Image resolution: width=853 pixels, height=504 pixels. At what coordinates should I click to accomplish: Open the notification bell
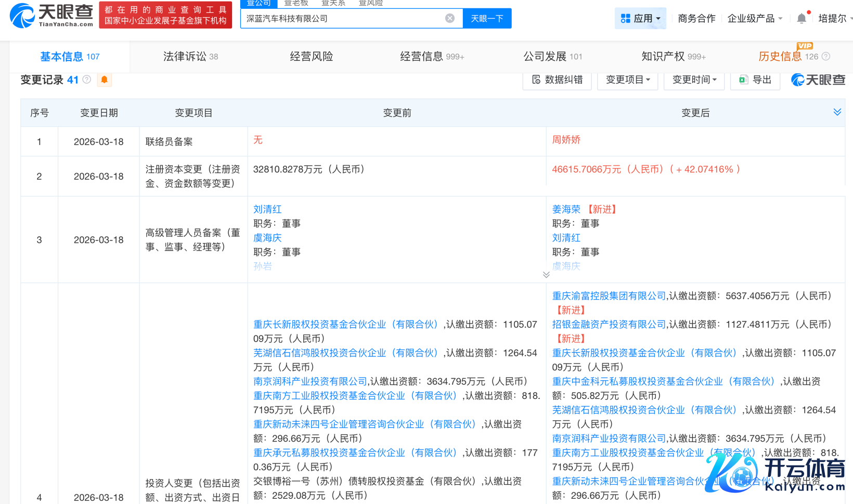click(x=802, y=19)
